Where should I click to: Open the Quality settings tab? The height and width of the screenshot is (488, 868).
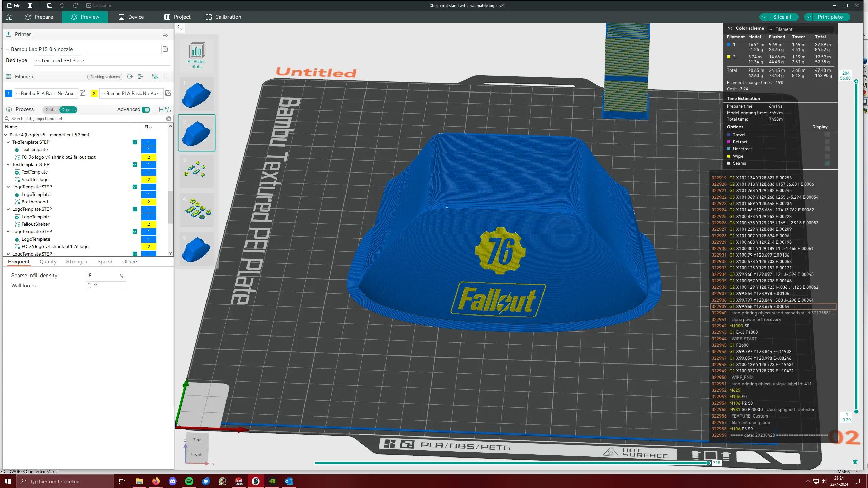[x=48, y=262]
